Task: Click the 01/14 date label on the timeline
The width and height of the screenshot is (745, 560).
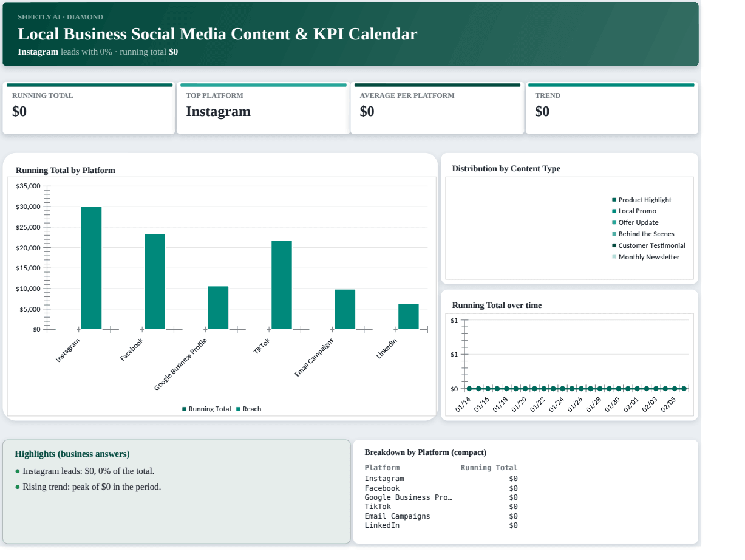Action: [x=463, y=405]
